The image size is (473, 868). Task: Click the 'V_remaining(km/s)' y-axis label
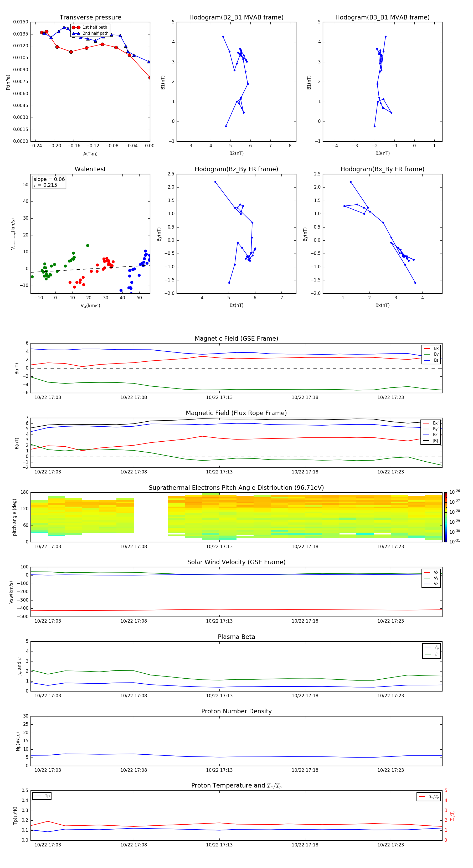[x=13, y=234]
